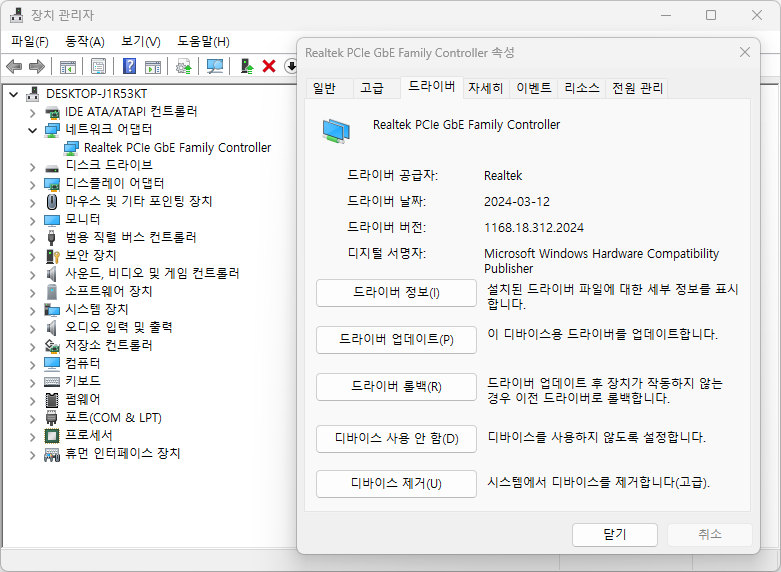Screen dimensions: 781x572
Task: Click the 드라이버 정보(I) button
Action: [396, 292]
